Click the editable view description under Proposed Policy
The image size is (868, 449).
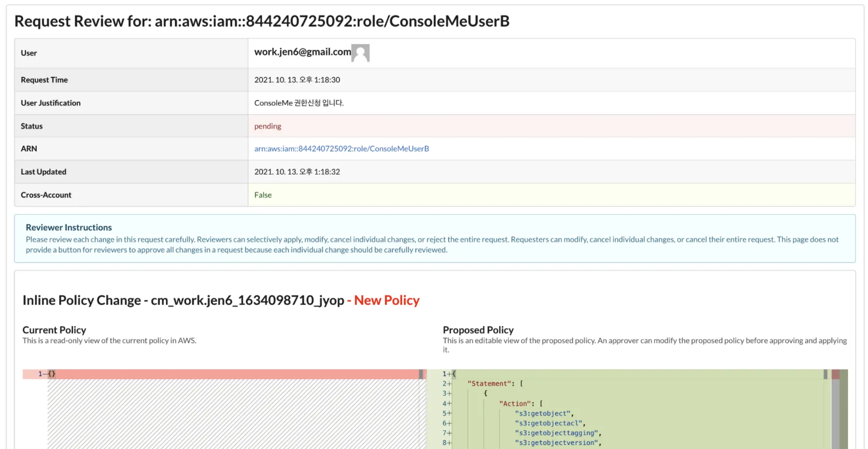(x=645, y=345)
